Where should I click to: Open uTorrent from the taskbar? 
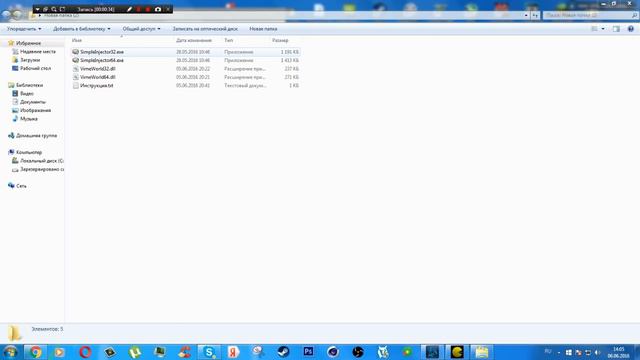click(135, 352)
